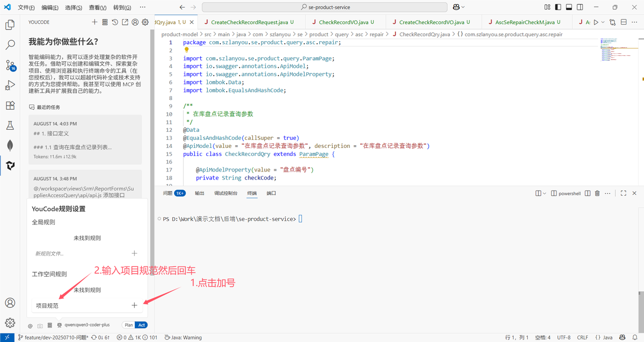
Task: Click plus button next to 项目规范 field
Action: click(x=134, y=305)
